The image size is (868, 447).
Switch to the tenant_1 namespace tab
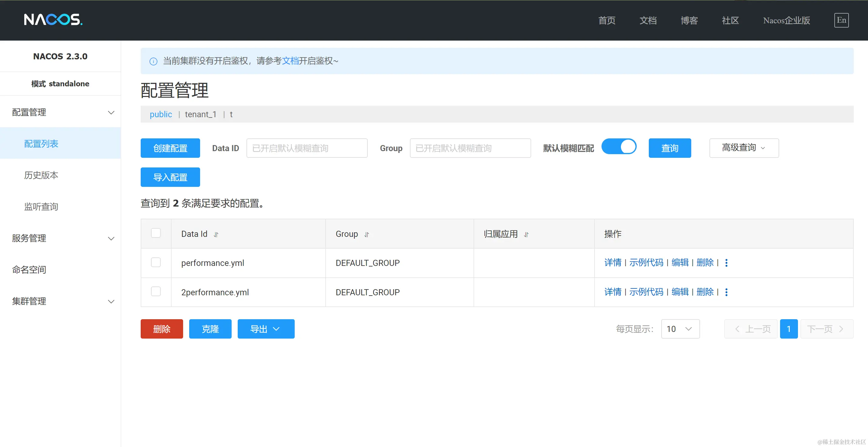click(x=200, y=114)
